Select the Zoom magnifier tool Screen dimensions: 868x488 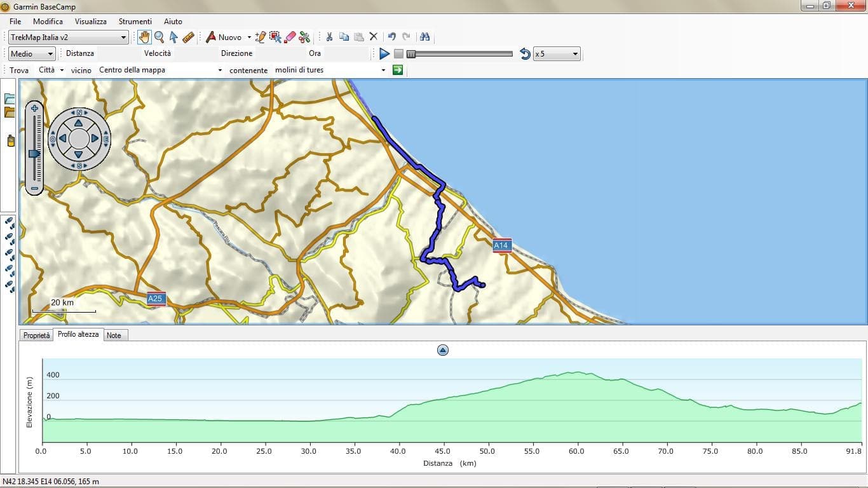(159, 37)
